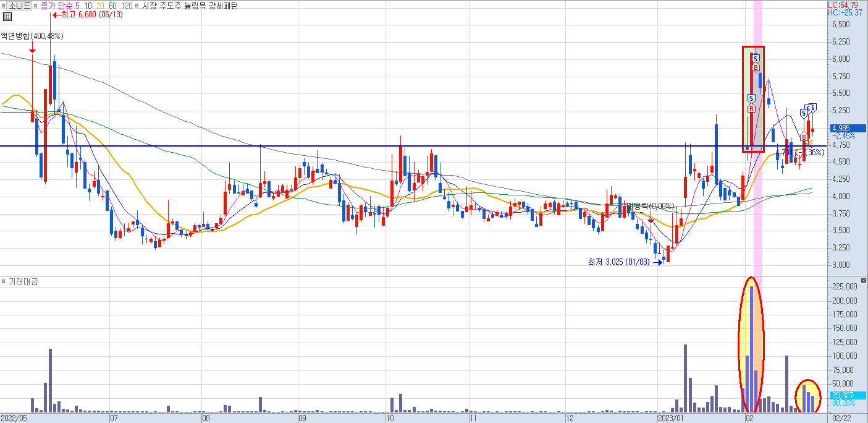Select the 종가 단순 moving average label
The image size is (868, 423).
57,6
